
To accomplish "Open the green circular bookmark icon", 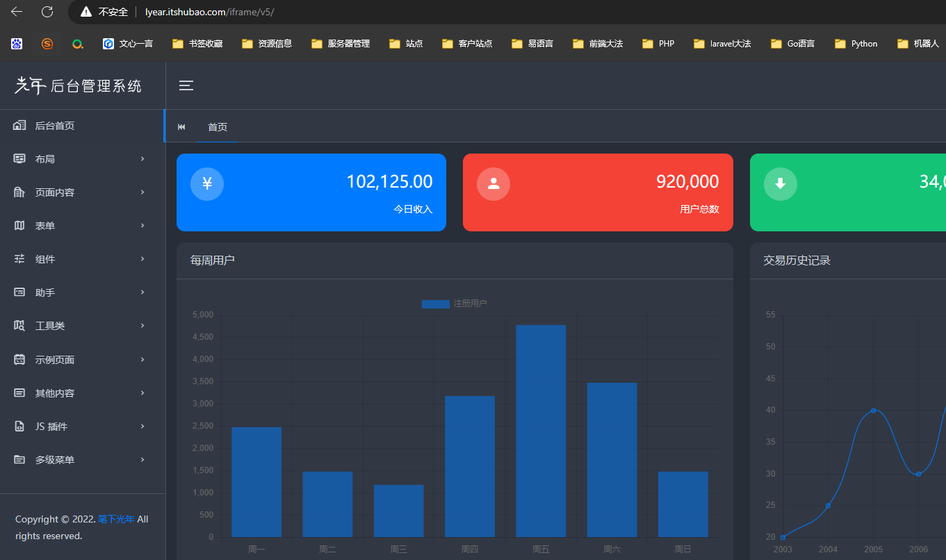I will point(78,44).
